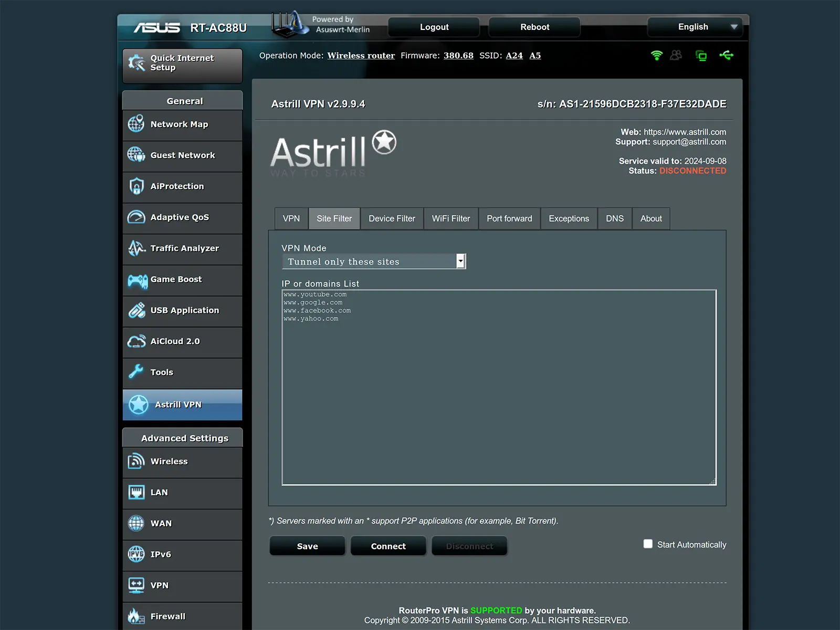
Task: Click the Game Boost gamepad icon
Action: (138, 281)
